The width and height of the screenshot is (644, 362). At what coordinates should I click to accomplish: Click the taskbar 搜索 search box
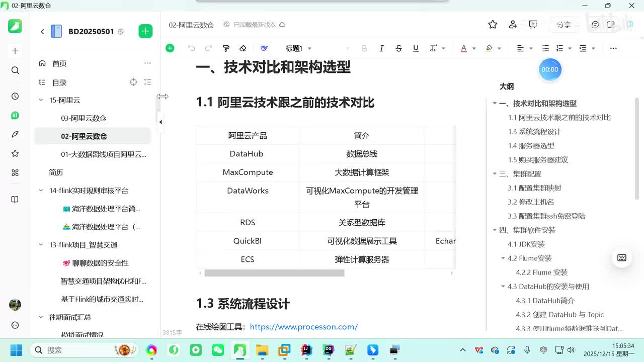(x=85, y=350)
